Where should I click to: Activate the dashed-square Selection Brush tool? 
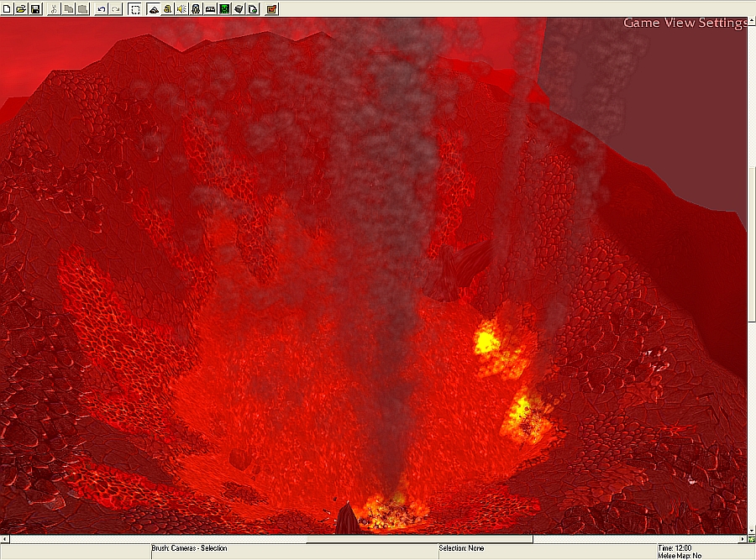[135, 8]
